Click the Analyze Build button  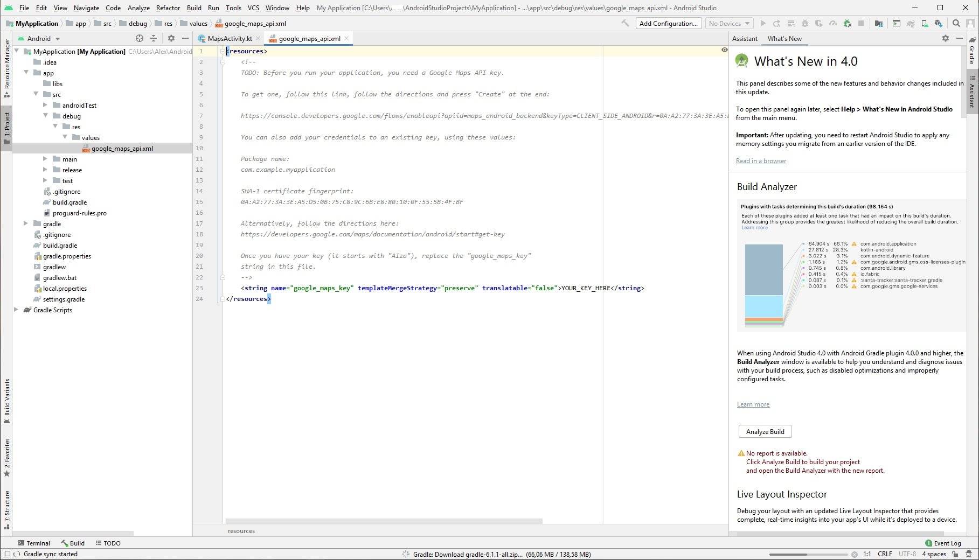point(765,431)
